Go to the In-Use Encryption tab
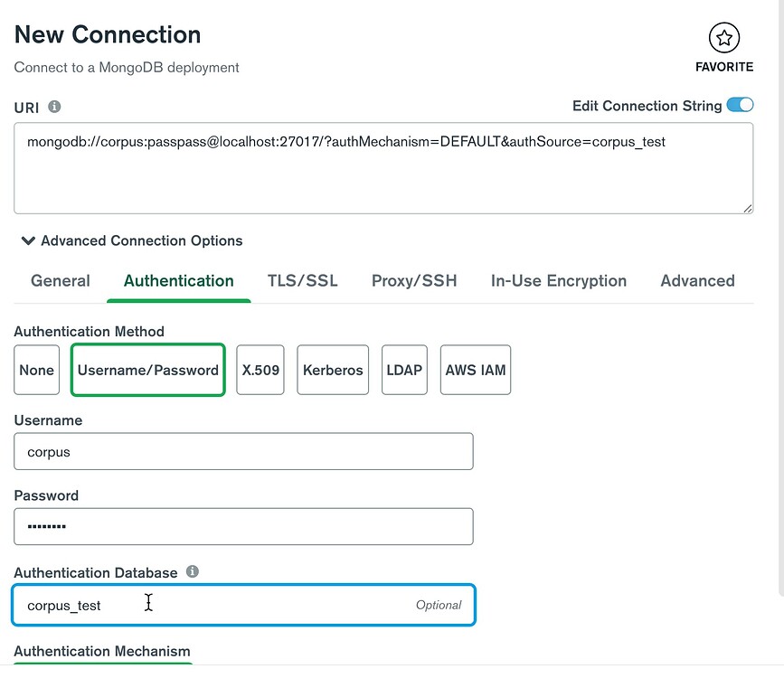The height and width of the screenshot is (678, 784). coord(558,281)
